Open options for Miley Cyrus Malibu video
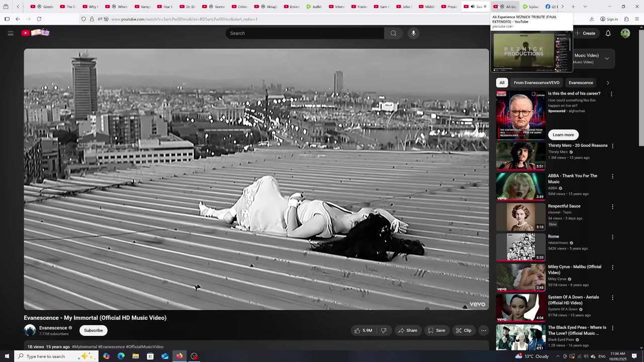Image resolution: width=644 pixels, height=362 pixels. click(612, 267)
